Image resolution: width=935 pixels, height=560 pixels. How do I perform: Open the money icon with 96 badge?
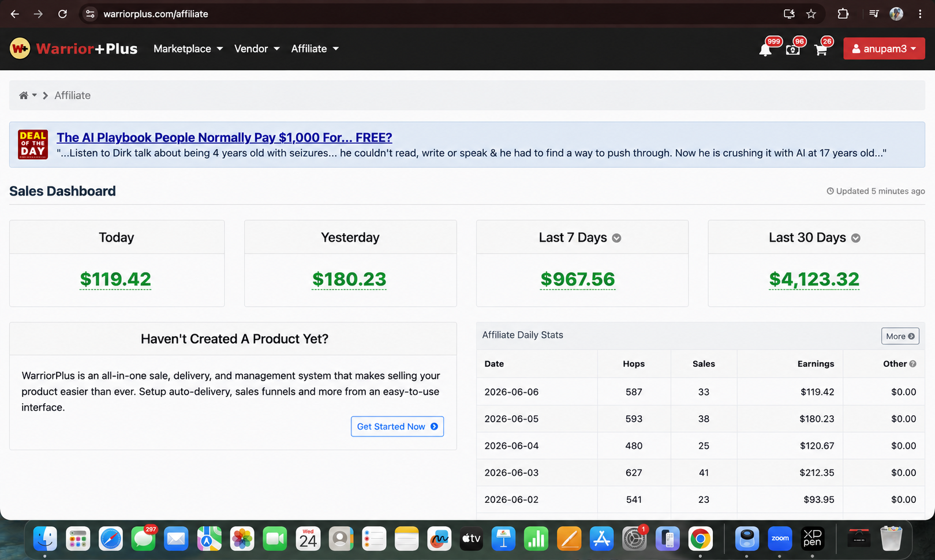pos(793,50)
